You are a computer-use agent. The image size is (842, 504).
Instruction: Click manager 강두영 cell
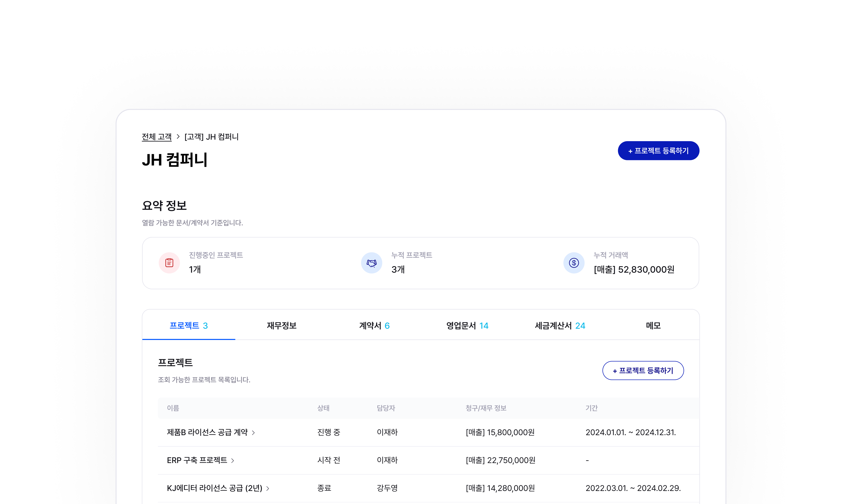387,488
